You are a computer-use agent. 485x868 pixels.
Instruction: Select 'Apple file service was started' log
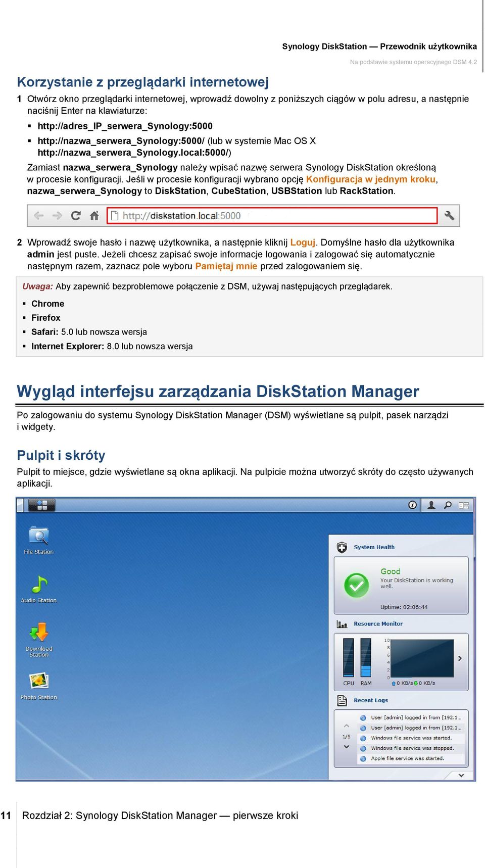(411, 758)
